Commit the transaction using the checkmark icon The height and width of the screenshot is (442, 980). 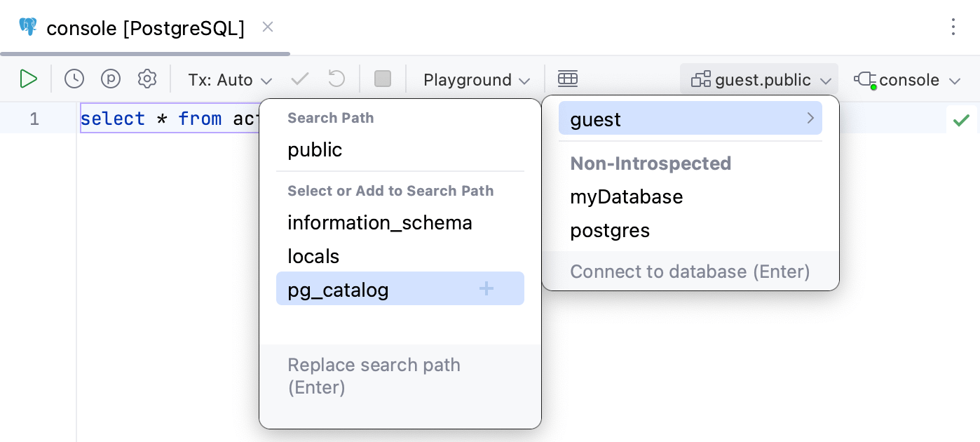[x=299, y=79]
